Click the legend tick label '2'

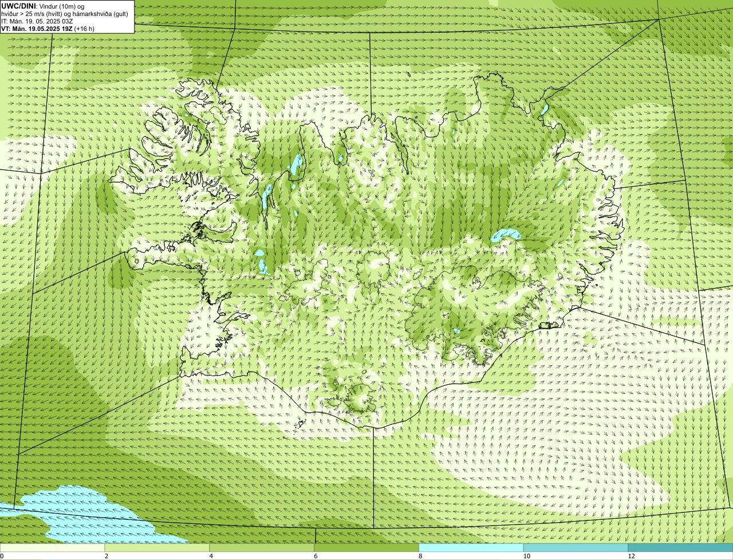point(106,556)
